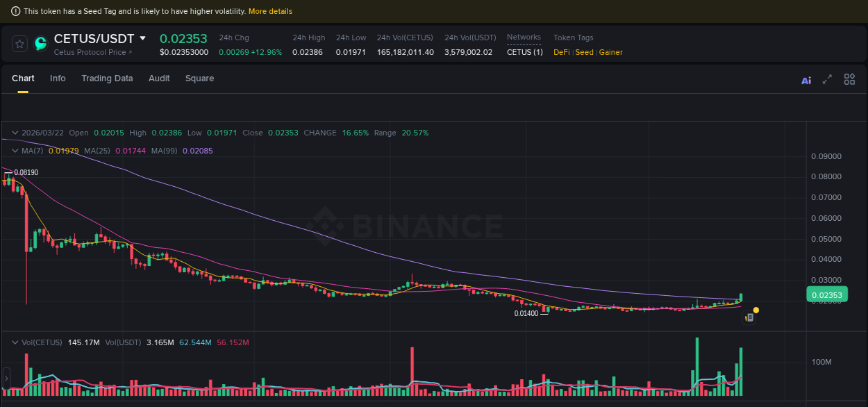Collapse the OHLC data row chevron

14,133
